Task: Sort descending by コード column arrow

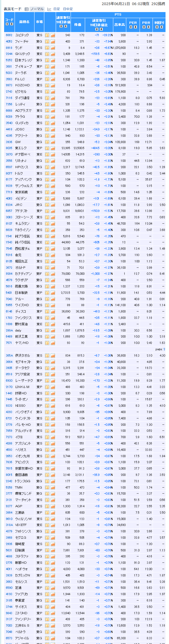Action: 11,24
